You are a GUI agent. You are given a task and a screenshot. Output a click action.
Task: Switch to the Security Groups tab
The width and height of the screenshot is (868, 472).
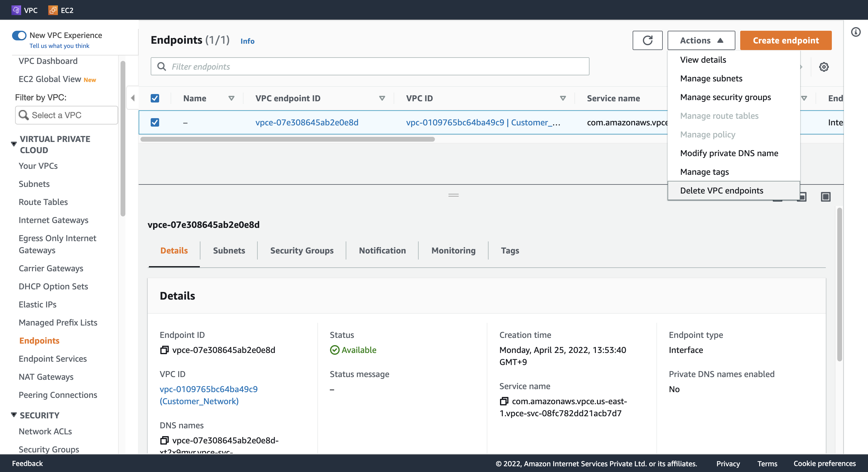tap(301, 250)
